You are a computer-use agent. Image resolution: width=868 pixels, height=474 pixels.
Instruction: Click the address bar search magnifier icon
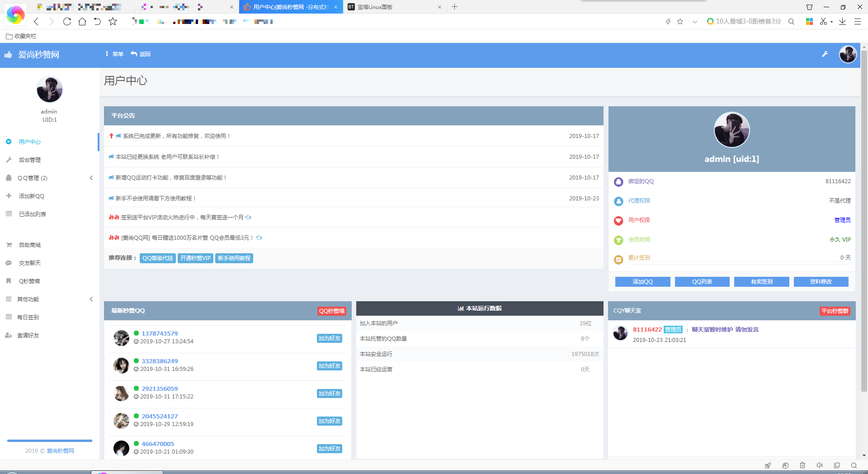(791, 21)
